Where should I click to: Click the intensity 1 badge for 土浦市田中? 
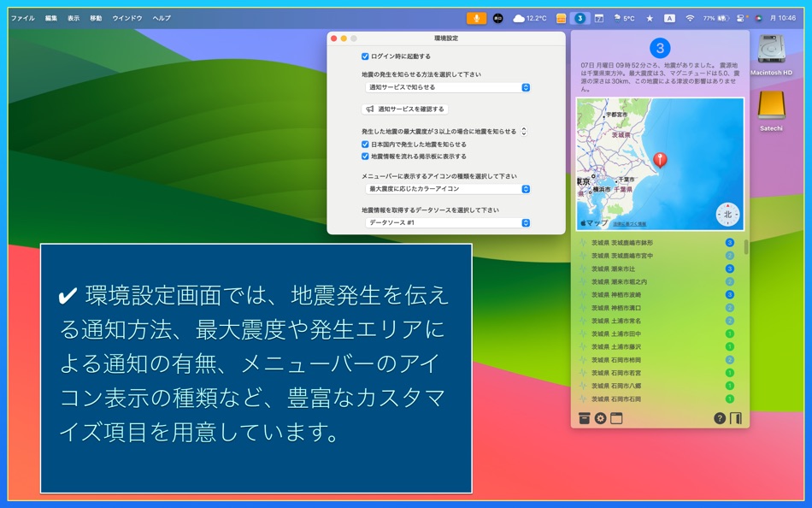tap(729, 334)
